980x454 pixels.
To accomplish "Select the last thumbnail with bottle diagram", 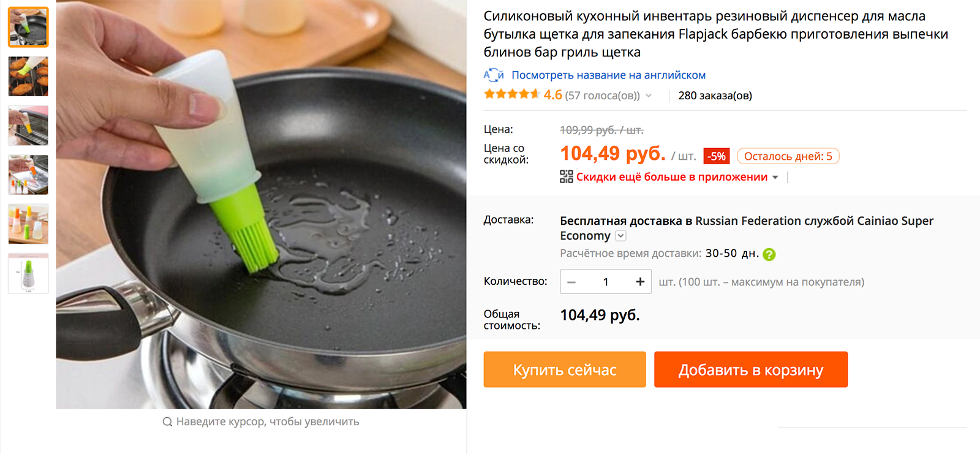I will [28, 273].
